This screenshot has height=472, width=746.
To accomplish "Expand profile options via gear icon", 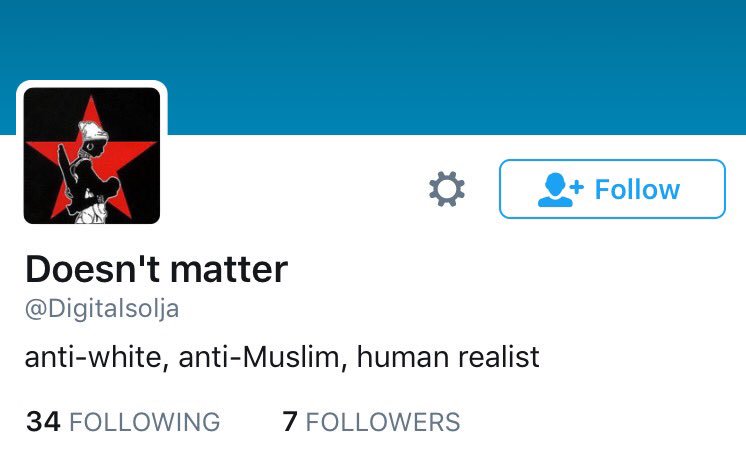I will pyautogui.click(x=447, y=189).
